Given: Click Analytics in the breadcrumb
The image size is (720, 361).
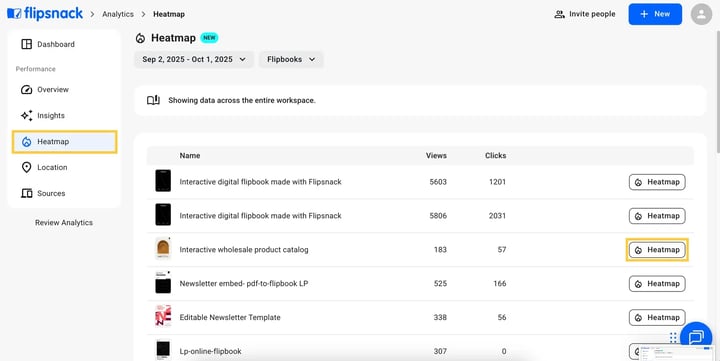Looking at the screenshot, I should [118, 14].
